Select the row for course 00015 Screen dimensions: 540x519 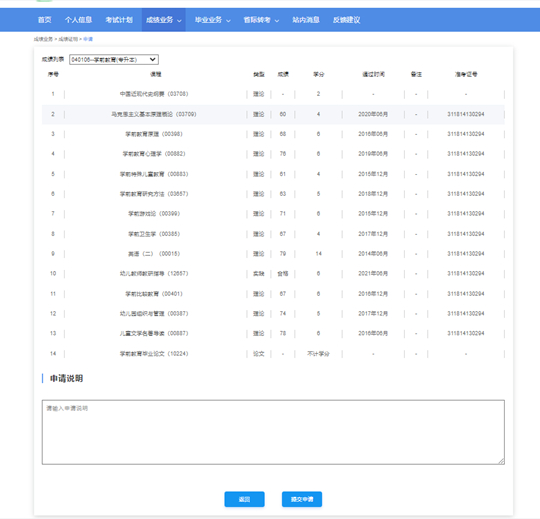coord(273,254)
